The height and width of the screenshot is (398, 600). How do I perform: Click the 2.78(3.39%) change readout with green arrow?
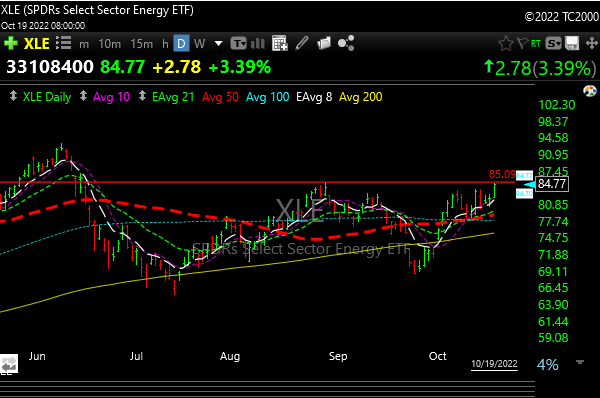(540, 68)
